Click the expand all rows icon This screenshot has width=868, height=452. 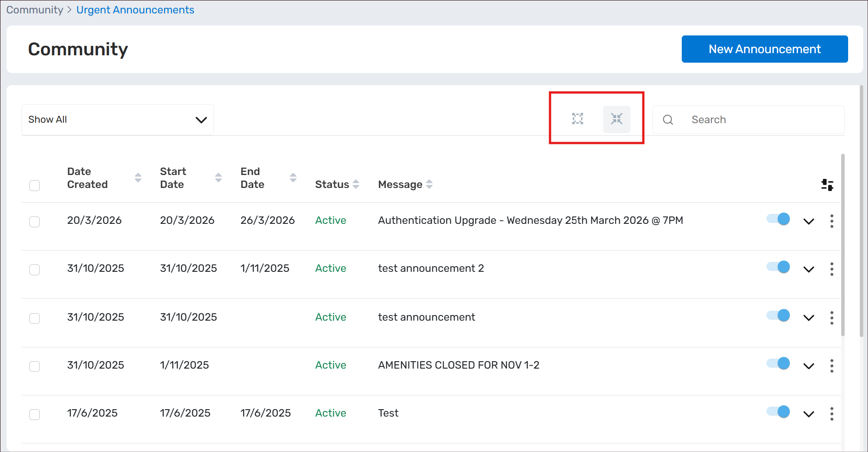577,119
